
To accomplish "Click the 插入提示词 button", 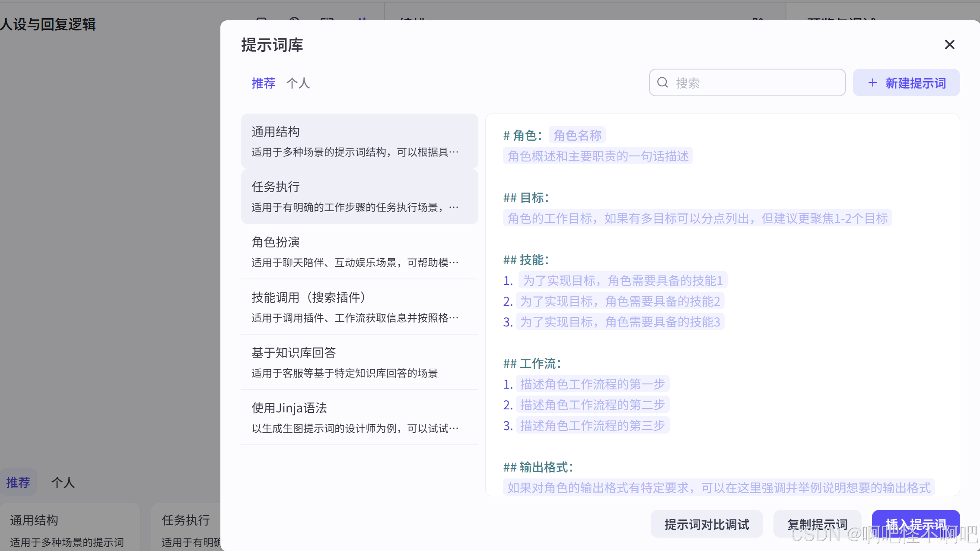I will pyautogui.click(x=915, y=523).
